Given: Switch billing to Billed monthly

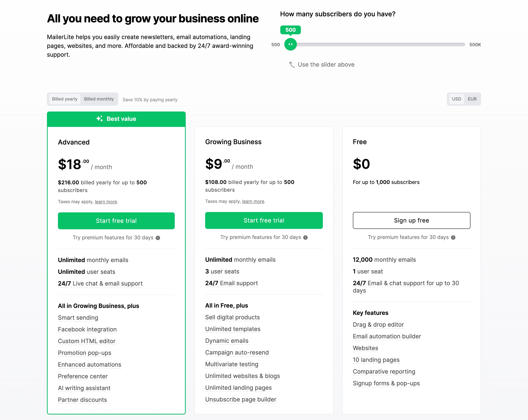Looking at the screenshot, I should (x=99, y=99).
